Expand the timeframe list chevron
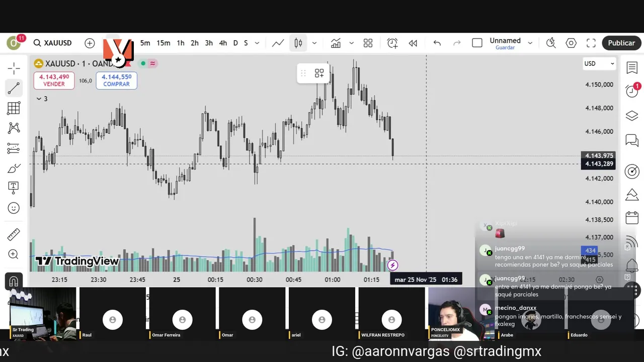Viewport: 644px width, 362px height. [x=257, y=43]
